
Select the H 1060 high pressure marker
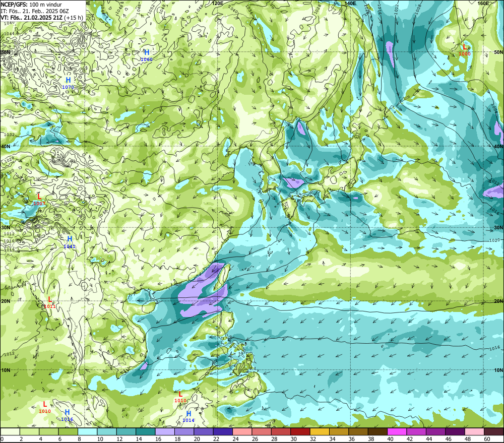tap(147, 55)
